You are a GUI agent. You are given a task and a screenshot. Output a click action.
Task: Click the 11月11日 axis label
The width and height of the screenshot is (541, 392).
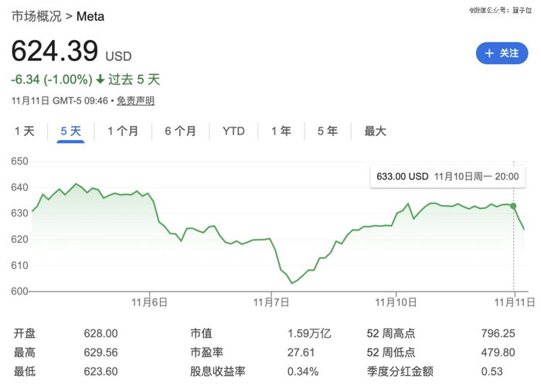point(515,302)
